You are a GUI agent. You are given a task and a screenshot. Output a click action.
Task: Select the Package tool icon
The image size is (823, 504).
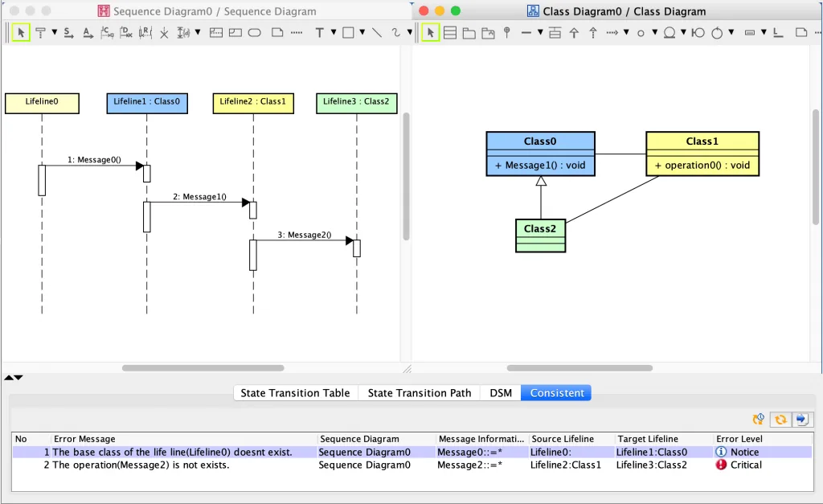[469, 33]
